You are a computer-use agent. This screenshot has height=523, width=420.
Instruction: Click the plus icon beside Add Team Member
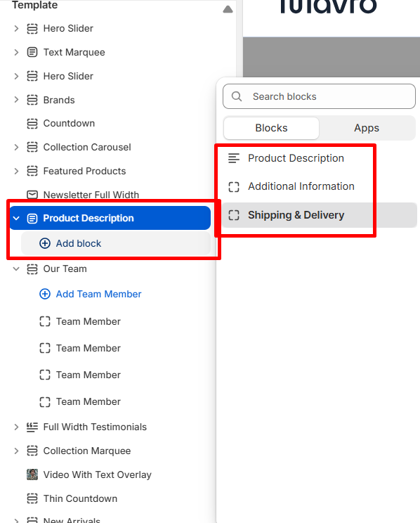(x=45, y=294)
